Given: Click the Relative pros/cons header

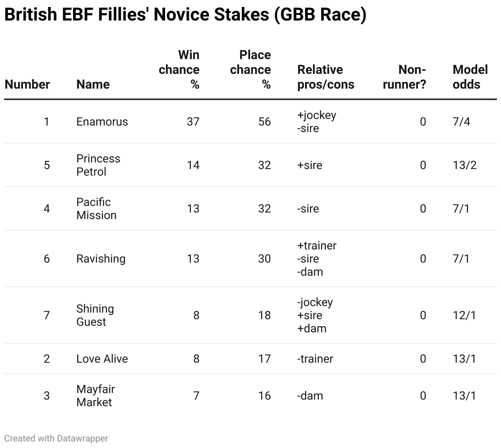Looking at the screenshot, I should (326, 77).
